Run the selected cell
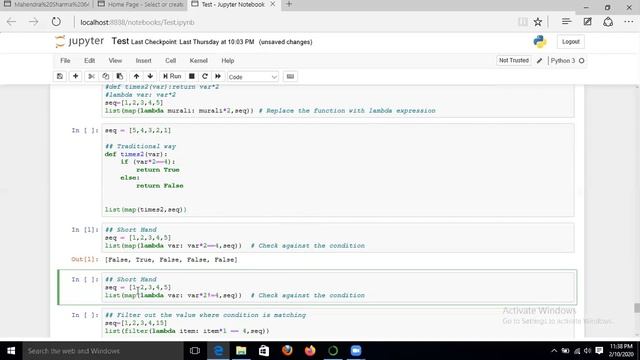Screen dimensions: 640x360 click(x=172, y=76)
